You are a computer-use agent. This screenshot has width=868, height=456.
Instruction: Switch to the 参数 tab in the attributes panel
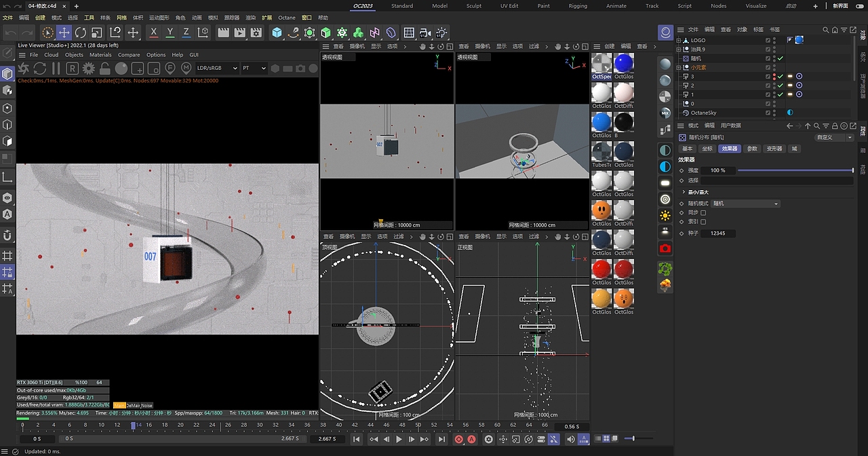click(752, 149)
